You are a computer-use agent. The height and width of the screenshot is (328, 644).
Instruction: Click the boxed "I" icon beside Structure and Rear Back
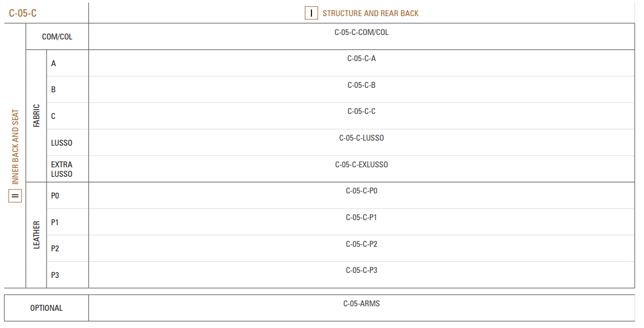pyautogui.click(x=311, y=13)
